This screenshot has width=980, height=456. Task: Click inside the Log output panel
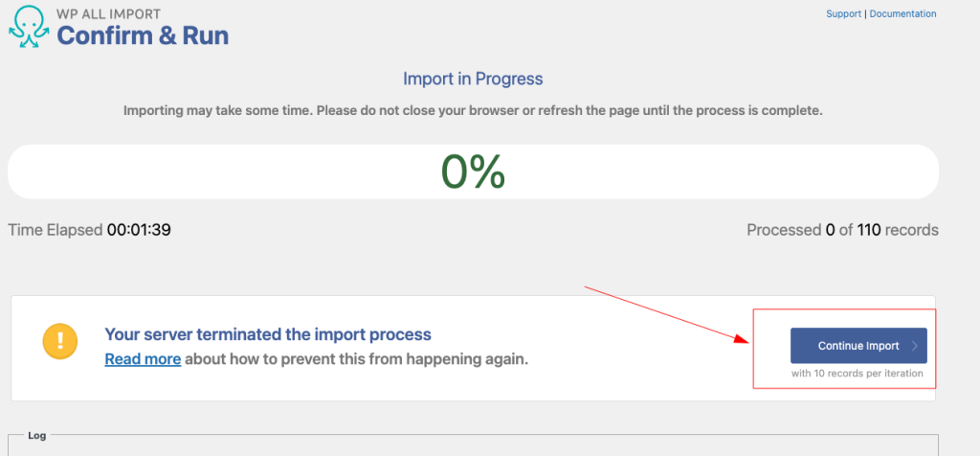(473, 448)
